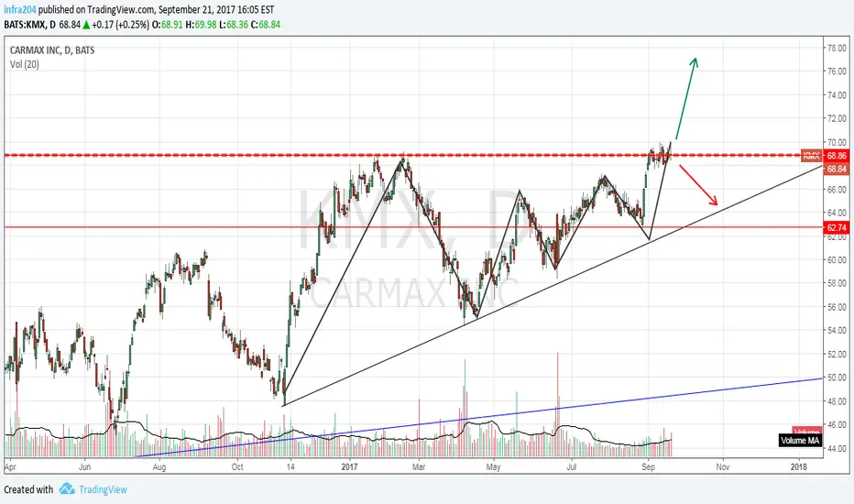The height and width of the screenshot is (504, 854).
Task: Click the red 68.86 price label
Action: coord(837,156)
